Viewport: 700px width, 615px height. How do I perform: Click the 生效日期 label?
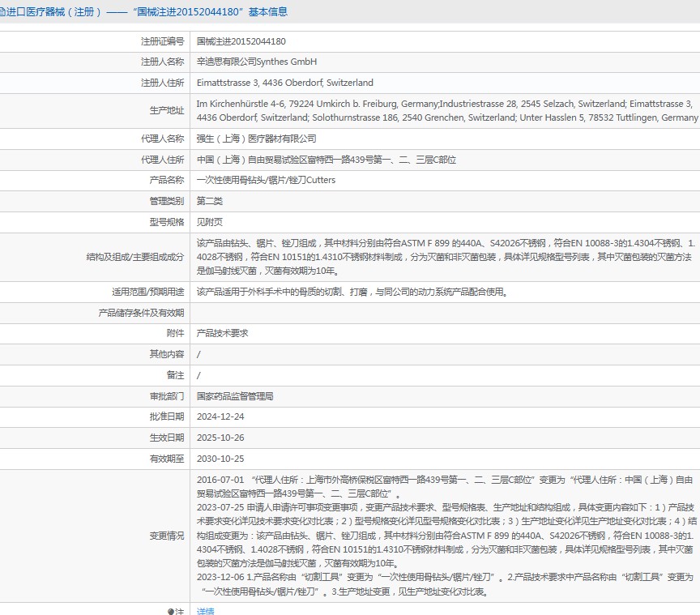(167, 438)
